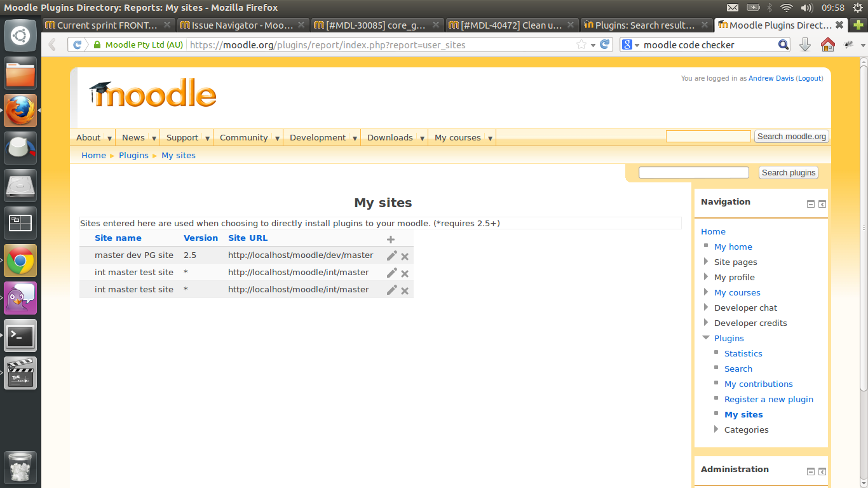Open My contributions in Navigation
This screenshot has height=488, width=868.
759,384
